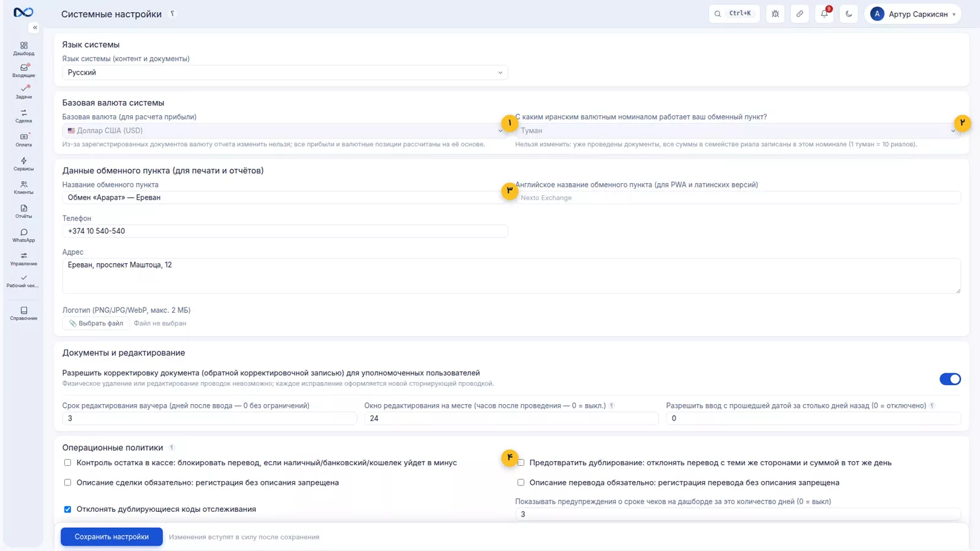
Task: Open notifications bell with badge
Action: pyautogui.click(x=824, y=13)
